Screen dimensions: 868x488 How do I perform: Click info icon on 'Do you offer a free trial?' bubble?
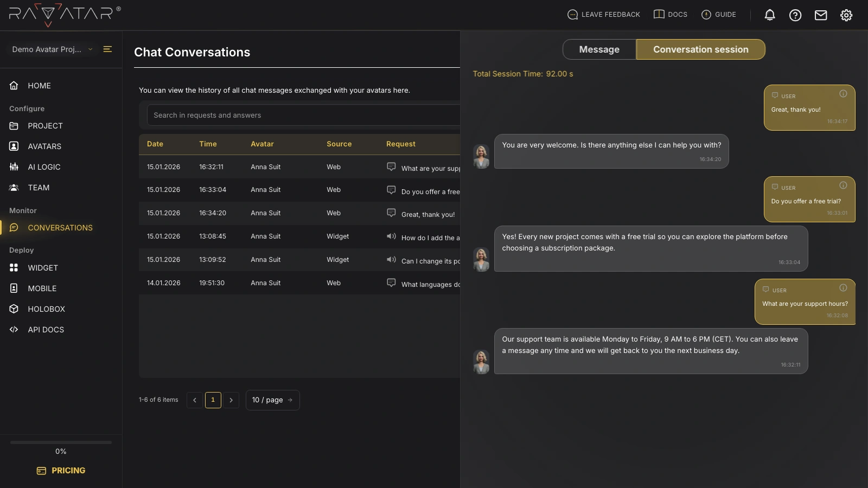click(843, 185)
